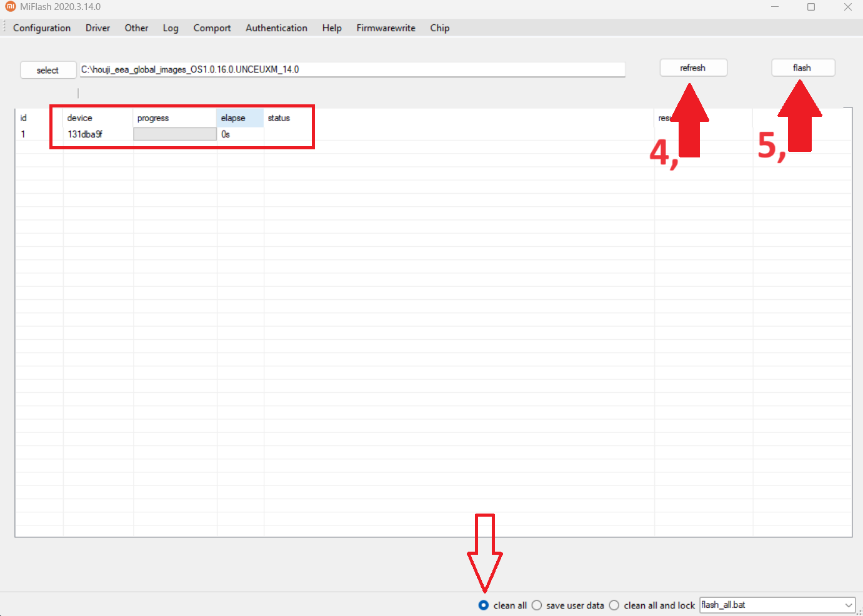
Task: Open the Log menu
Action: (171, 28)
